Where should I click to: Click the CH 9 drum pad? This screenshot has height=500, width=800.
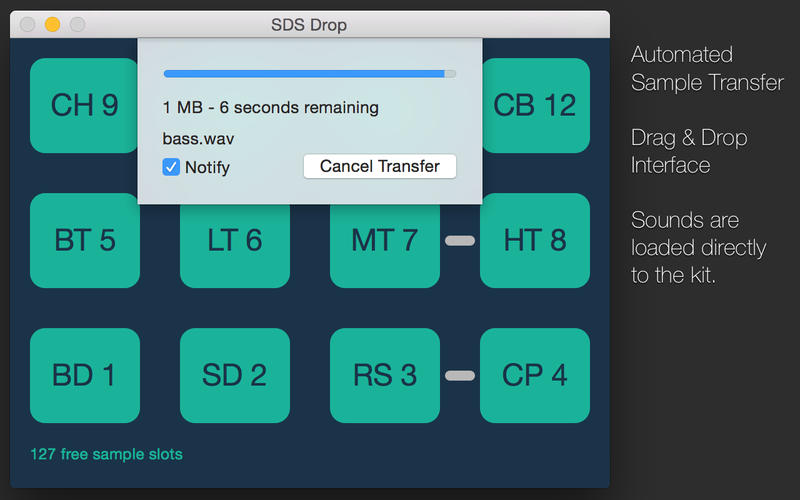tap(84, 105)
